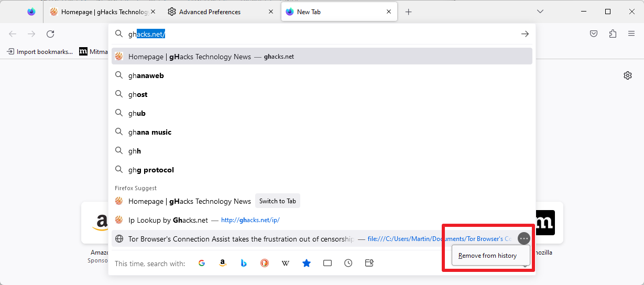
Task: Open the Save to Pocket button
Action: tap(594, 34)
